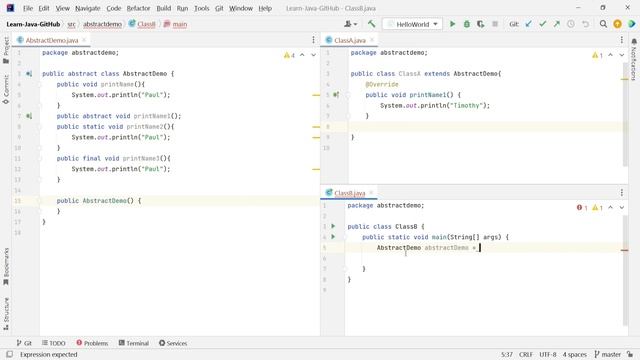The image size is (640, 360).
Task: Open the Refactor menu
Action: (x=138, y=8)
